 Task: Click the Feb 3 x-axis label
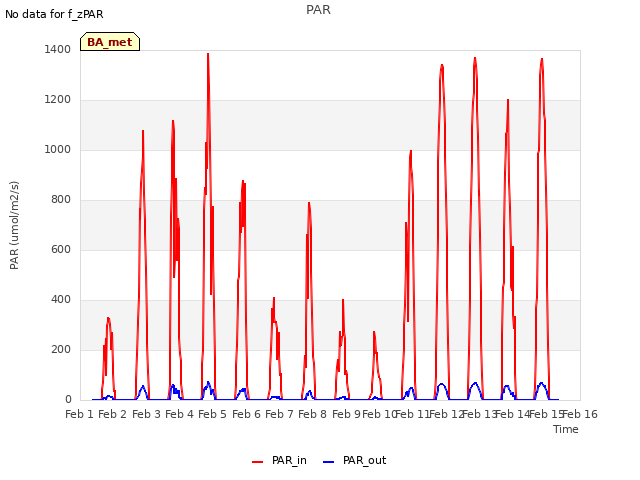(146, 414)
